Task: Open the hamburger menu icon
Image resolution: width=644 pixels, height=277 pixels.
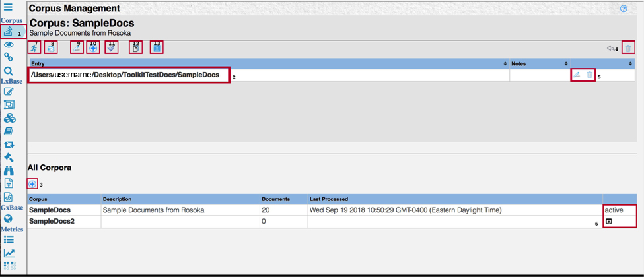Action: pos(8,7)
